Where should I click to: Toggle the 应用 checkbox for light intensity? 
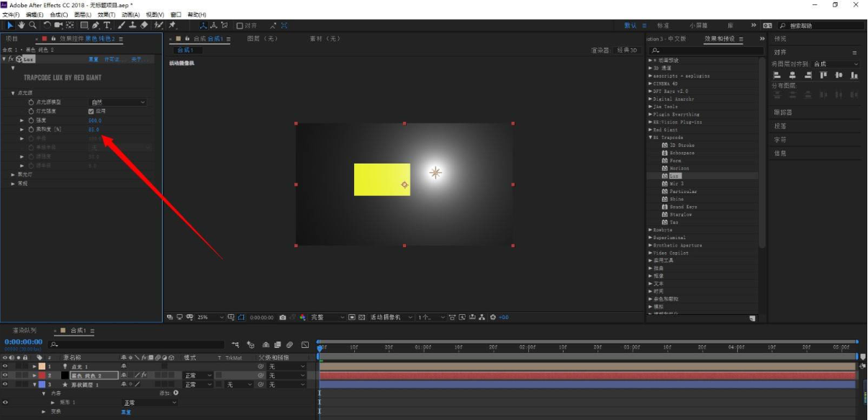click(x=91, y=112)
